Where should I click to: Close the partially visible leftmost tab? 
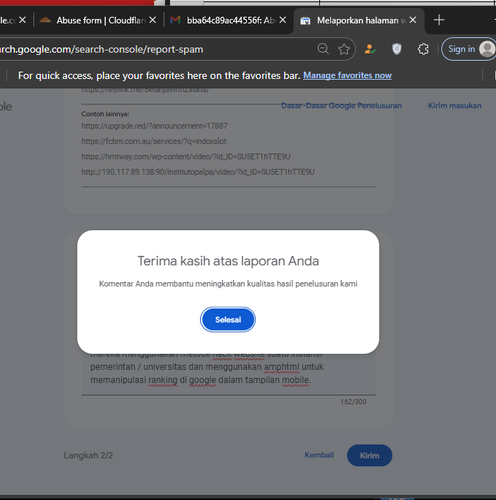click(22, 20)
